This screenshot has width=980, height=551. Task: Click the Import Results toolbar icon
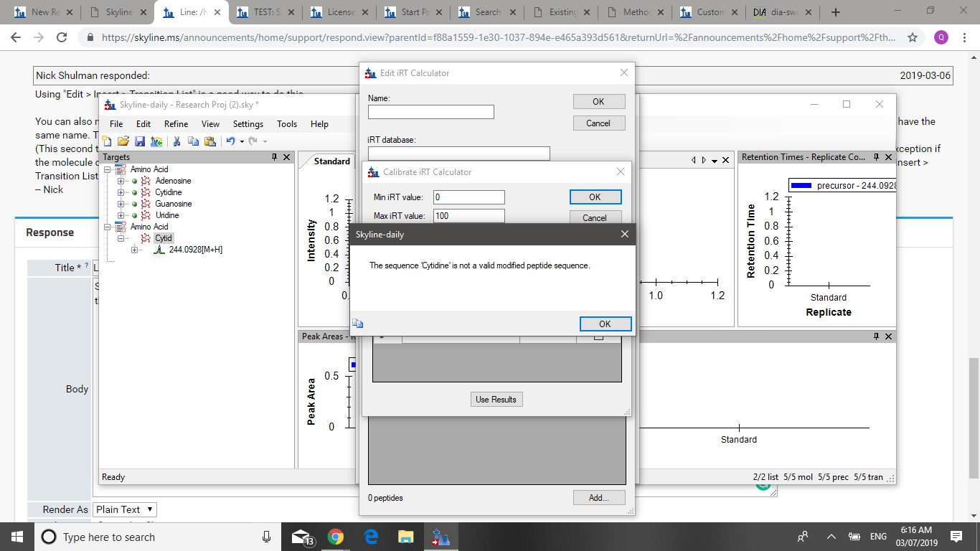pos(156,141)
